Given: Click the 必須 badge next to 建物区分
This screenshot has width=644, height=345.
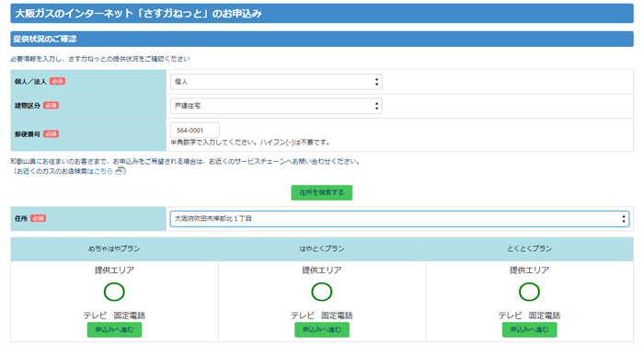Looking at the screenshot, I should tap(51, 106).
